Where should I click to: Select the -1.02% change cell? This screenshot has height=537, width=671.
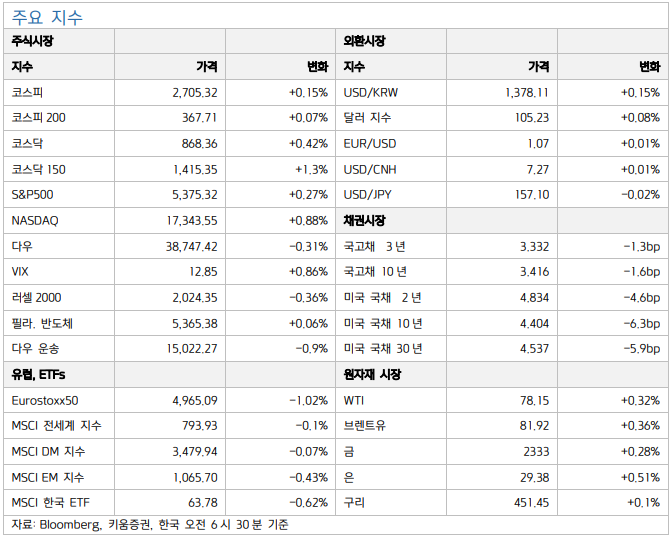tap(309, 401)
